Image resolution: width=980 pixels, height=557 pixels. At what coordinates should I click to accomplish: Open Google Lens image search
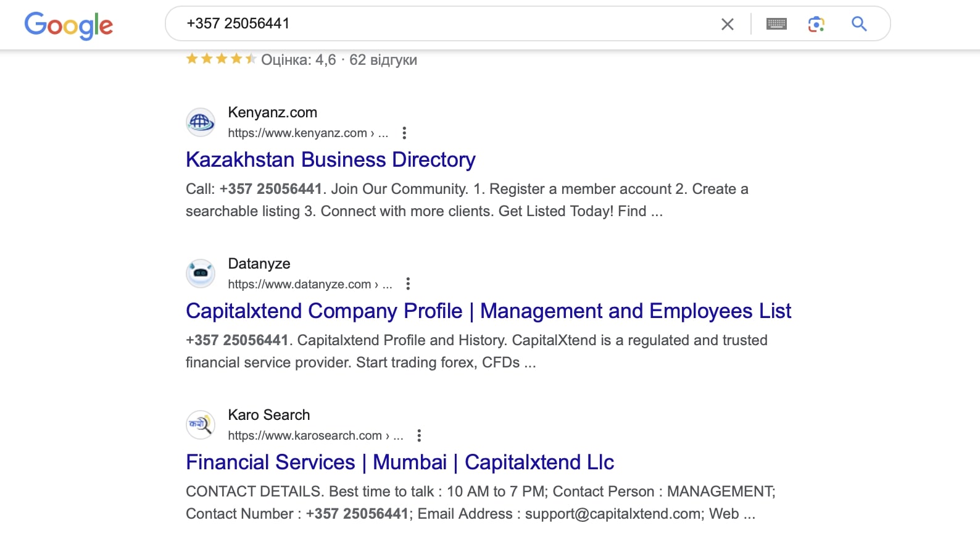click(x=816, y=24)
